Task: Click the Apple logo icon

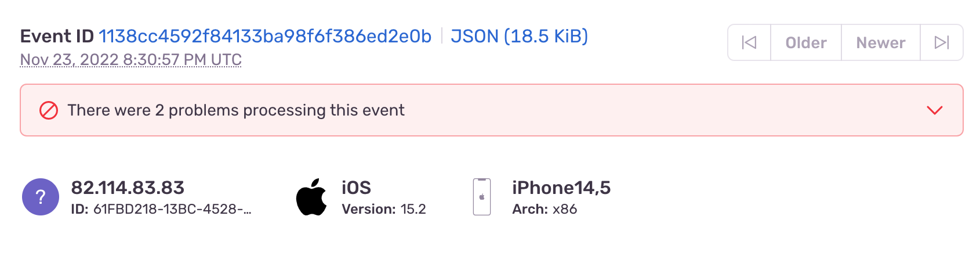Action: click(x=311, y=197)
